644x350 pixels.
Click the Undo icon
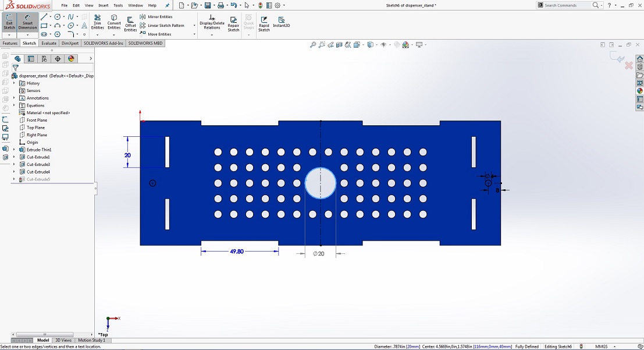coord(234,5)
